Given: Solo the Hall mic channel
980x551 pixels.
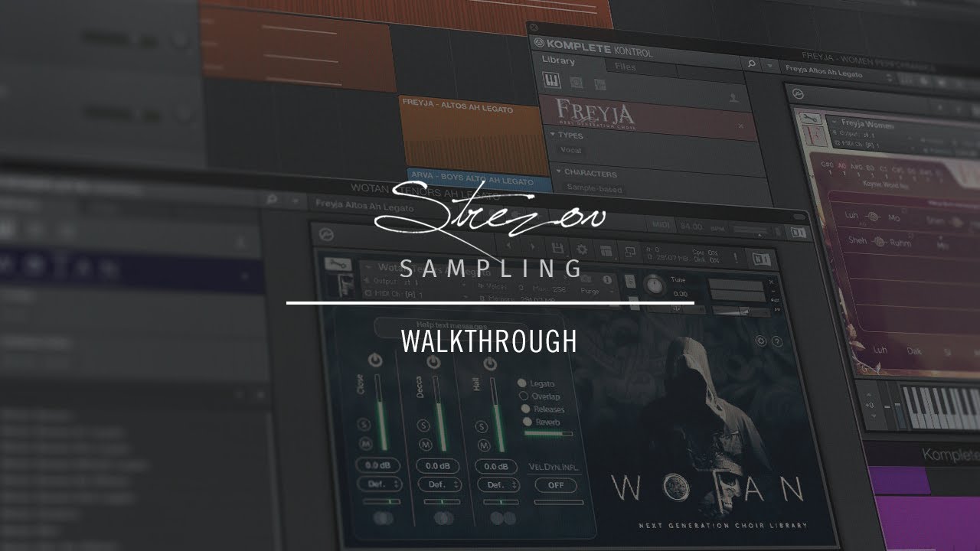Looking at the screenshot, I should click(482, 427).
